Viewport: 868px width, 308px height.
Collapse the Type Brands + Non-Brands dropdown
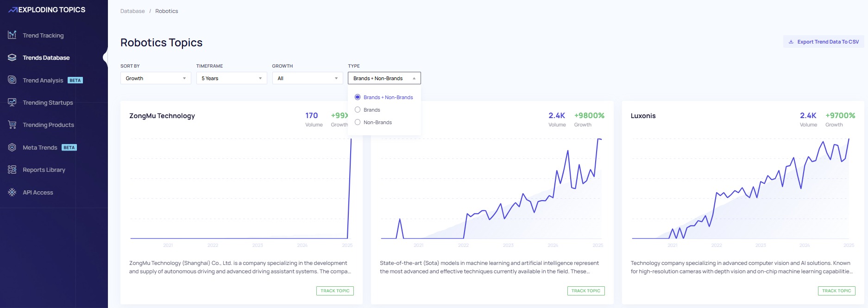(x=384, y=78)
